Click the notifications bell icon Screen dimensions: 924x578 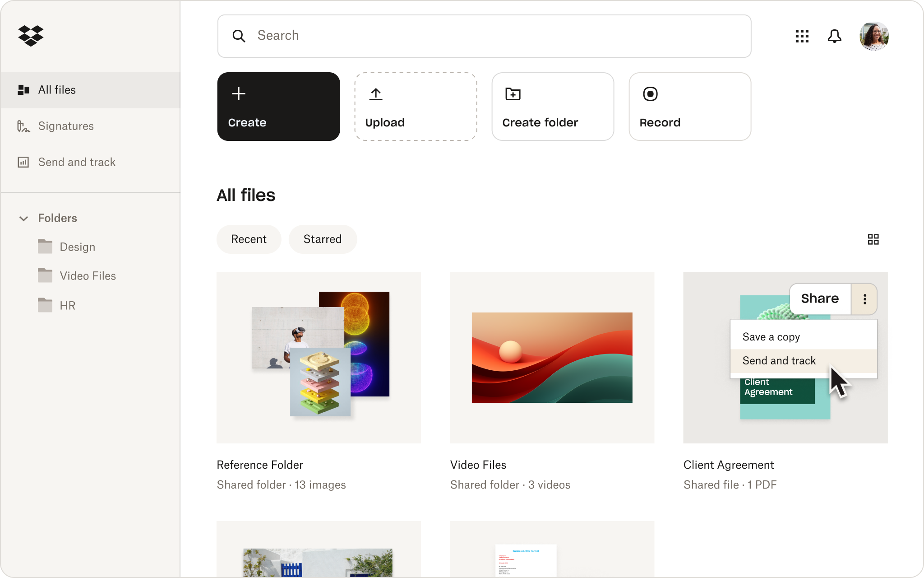(834, 36)
